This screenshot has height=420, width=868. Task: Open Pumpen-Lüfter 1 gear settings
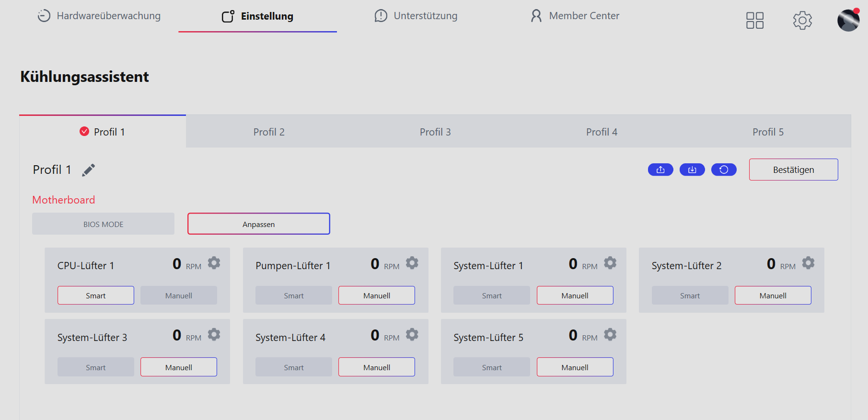[412, 263]
